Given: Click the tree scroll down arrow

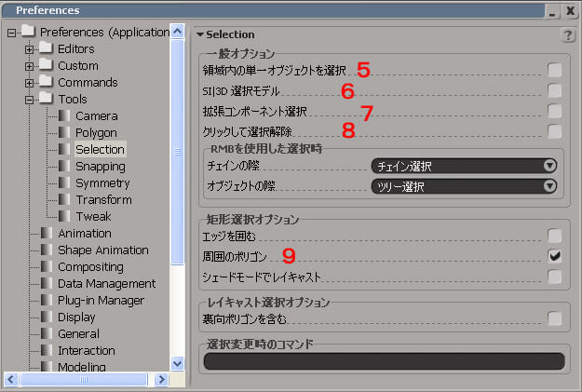Looking at the screenshot, I should coord(178,363).
